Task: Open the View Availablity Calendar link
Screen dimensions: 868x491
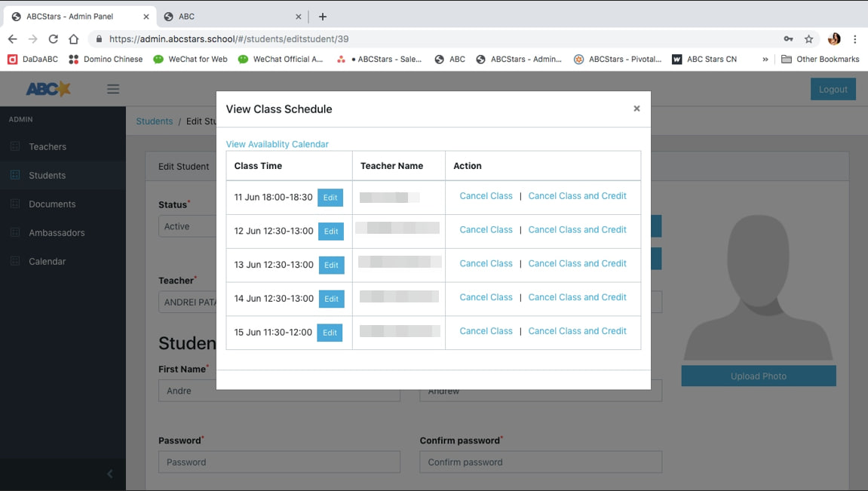Action: pyautogui.click(x=278, y=144)
